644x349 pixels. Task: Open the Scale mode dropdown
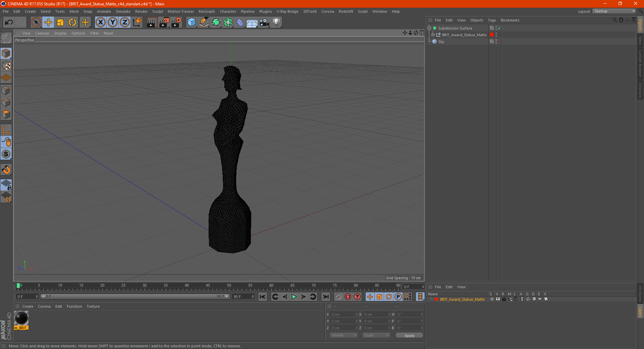(376, 335)
